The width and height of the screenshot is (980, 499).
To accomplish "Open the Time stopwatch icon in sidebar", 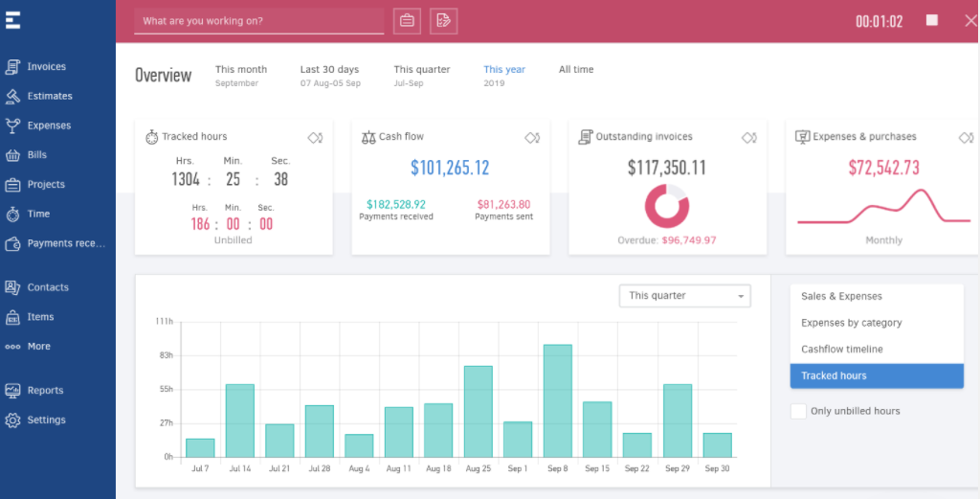I will point(12,214).
